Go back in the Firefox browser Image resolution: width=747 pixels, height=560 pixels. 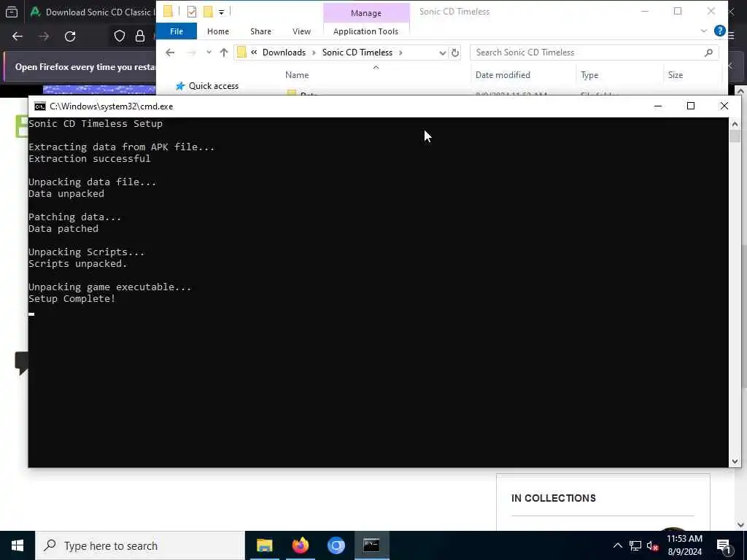point(18,36)
